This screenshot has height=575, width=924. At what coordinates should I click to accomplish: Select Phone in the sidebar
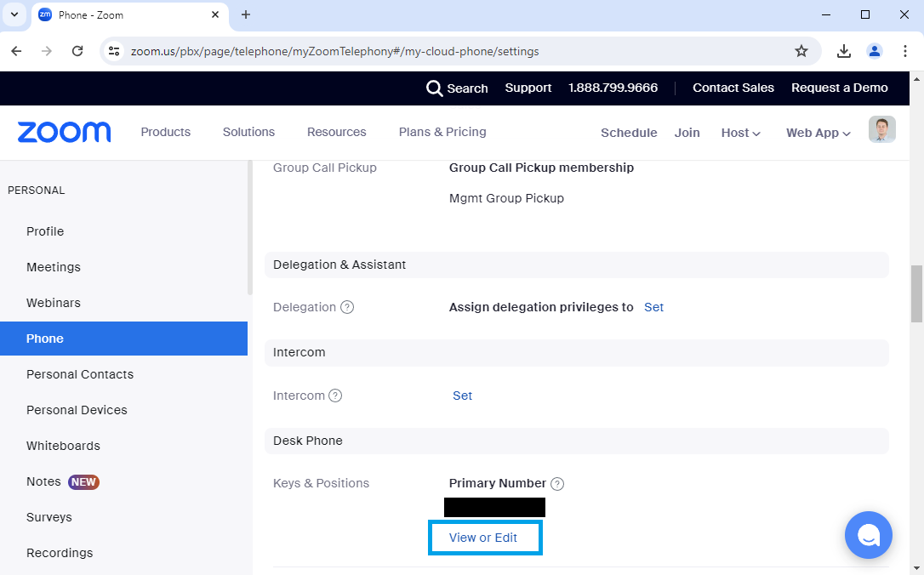click(x=123, y=339)
